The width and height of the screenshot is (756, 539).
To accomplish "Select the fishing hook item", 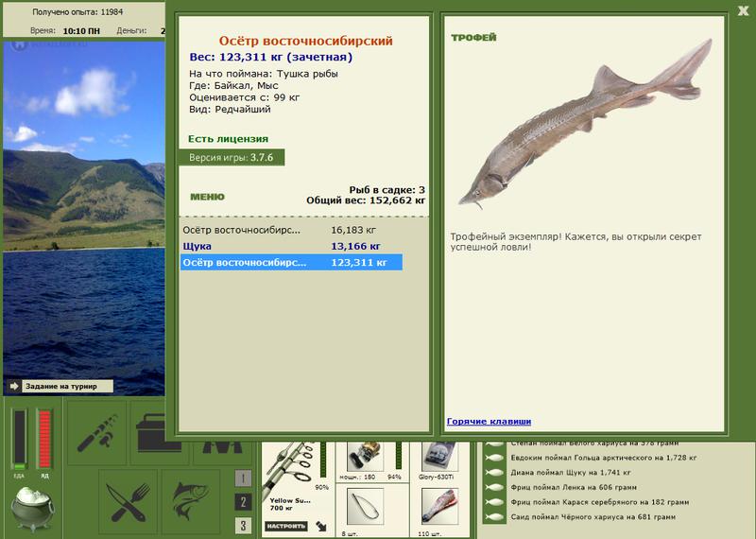I will click(365, 506).
